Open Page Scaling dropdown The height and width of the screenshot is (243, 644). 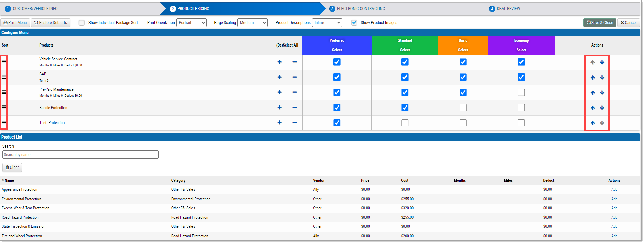click(253, 23)
